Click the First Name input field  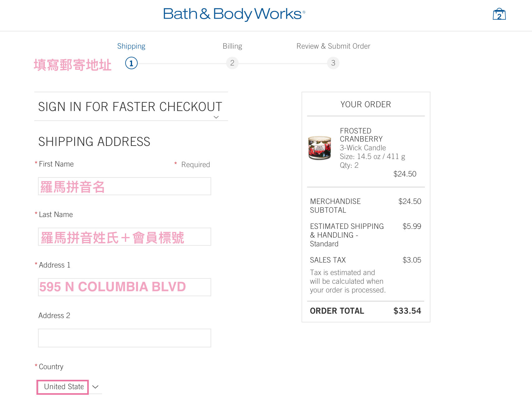(125, 186)
